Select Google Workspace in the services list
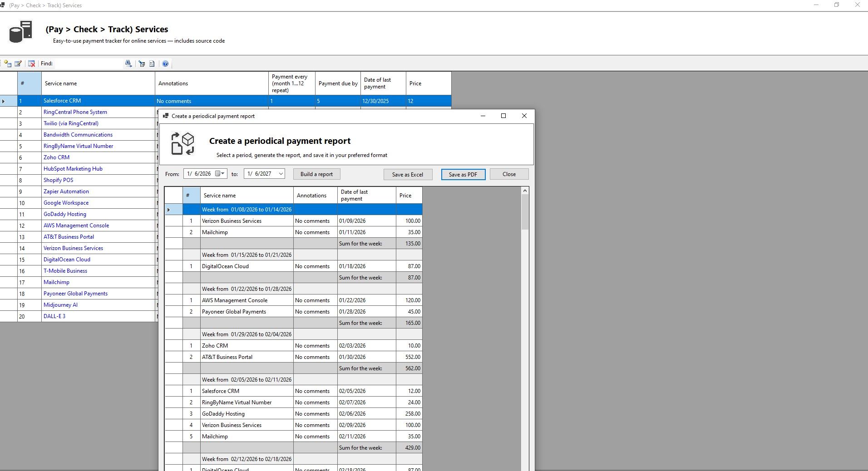 [x=66, y=203]
